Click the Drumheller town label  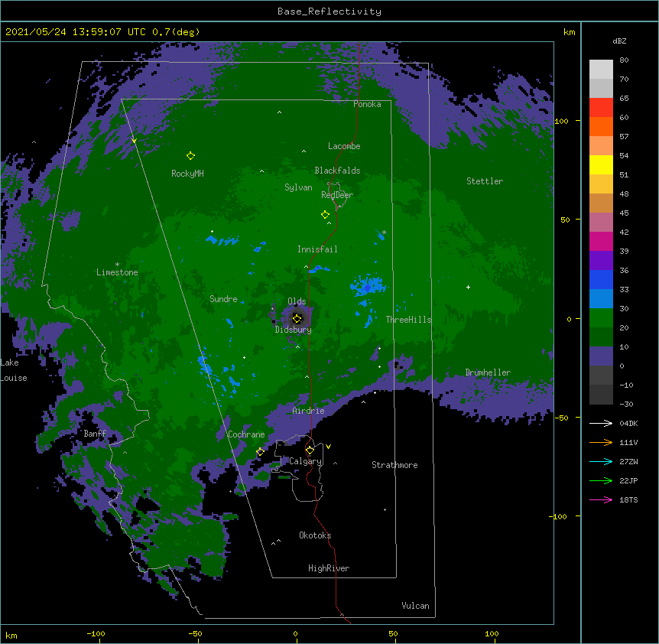pos(488,372)
